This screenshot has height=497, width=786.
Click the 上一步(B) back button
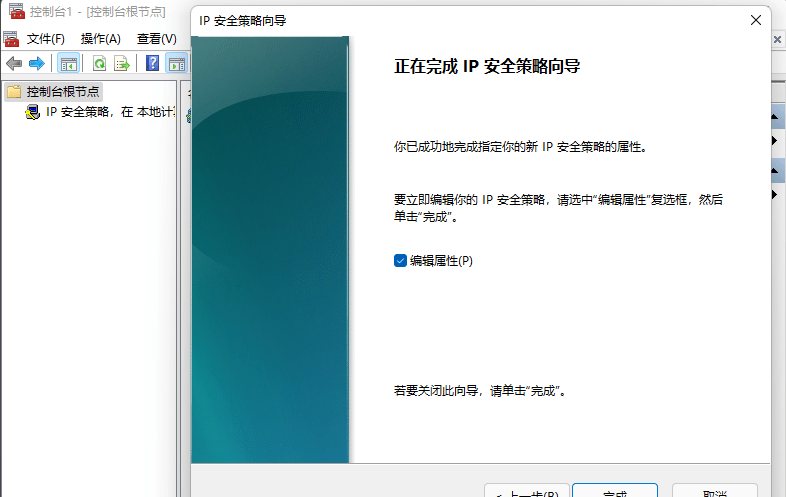pos(527,490)
